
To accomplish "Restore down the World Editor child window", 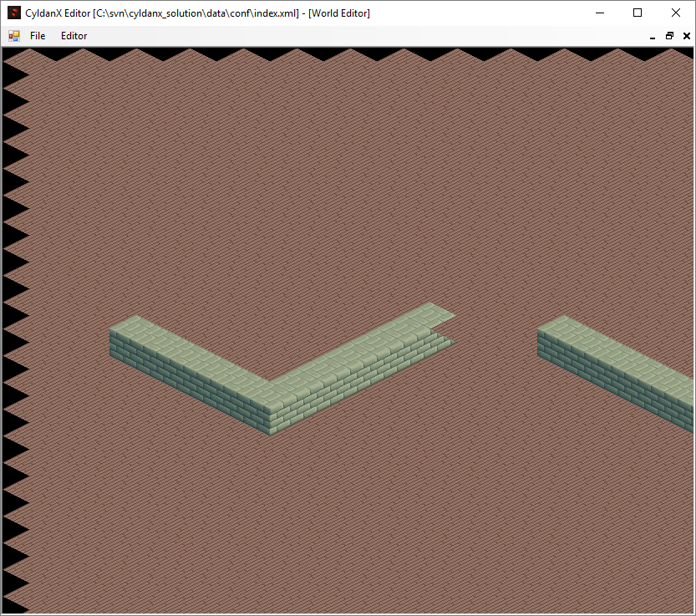I will pyautogui.click(x=669, y=36).
